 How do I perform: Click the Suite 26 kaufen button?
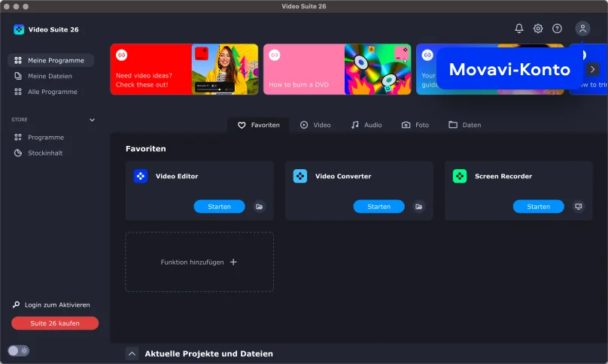(55, 323)
